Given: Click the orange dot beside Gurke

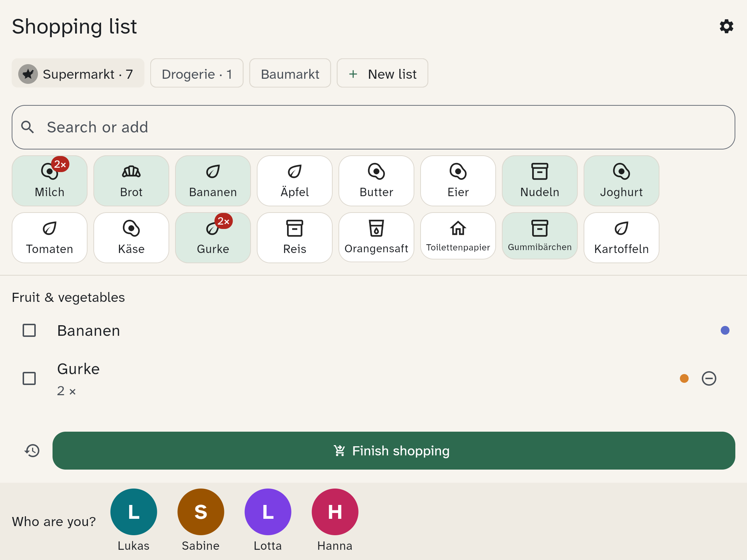Looking at the screenshot, I should pyautogui.click(x=684, y=378).
